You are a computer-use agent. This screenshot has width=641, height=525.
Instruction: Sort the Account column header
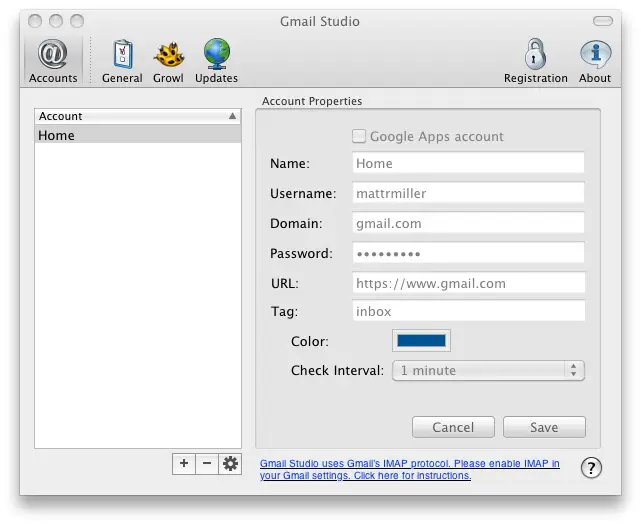pos(138,116)
